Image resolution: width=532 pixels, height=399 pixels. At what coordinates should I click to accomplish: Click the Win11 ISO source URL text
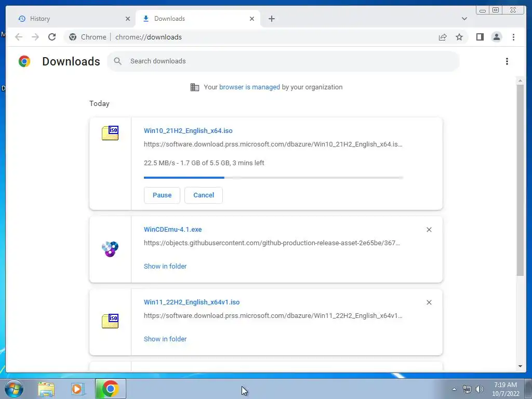coord(273,315)
